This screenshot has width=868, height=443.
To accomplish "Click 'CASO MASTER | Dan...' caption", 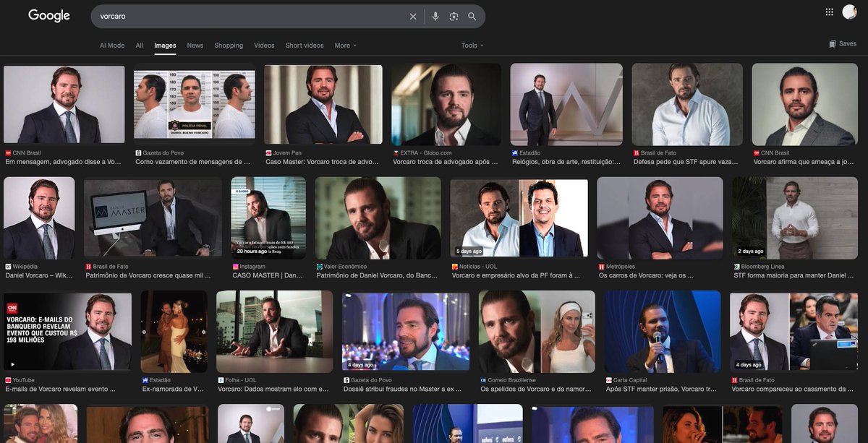I will click(x=268, y=275).
